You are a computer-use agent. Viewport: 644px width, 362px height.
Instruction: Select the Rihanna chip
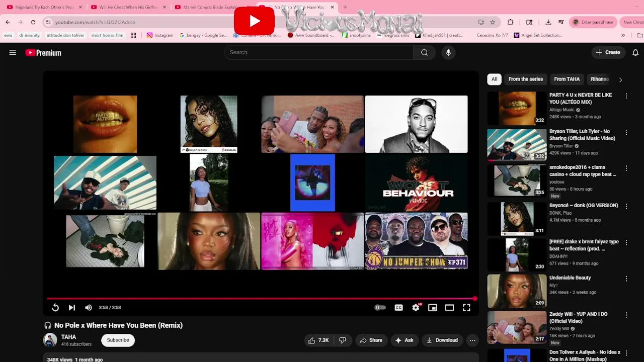[599, 79]
